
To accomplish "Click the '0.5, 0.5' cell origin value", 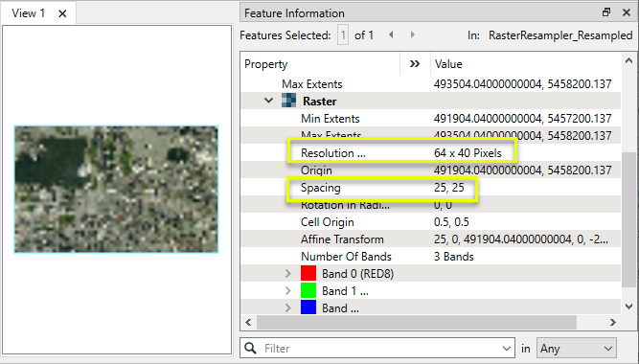I will [x=451, y=221].
